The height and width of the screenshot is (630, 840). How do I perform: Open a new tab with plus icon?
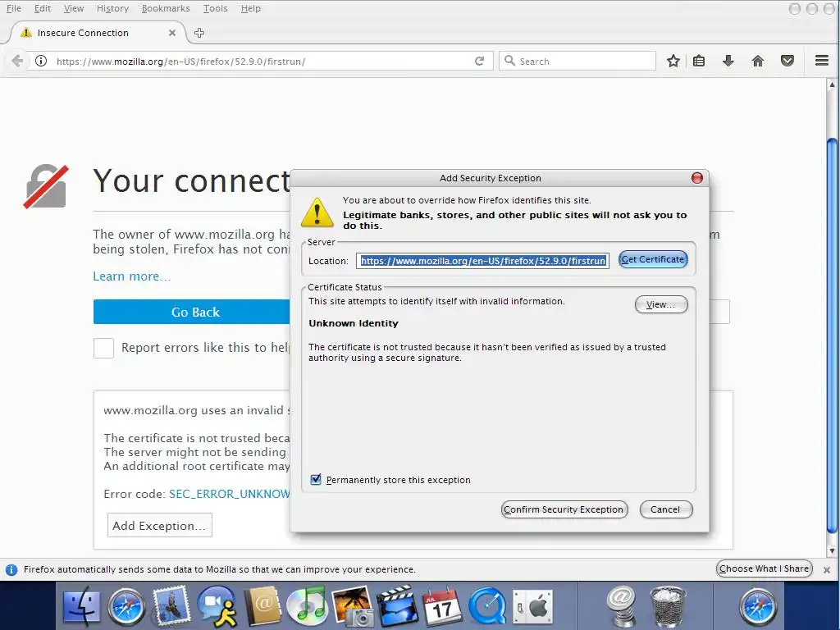pyautogui.click(x=199, y=33)
